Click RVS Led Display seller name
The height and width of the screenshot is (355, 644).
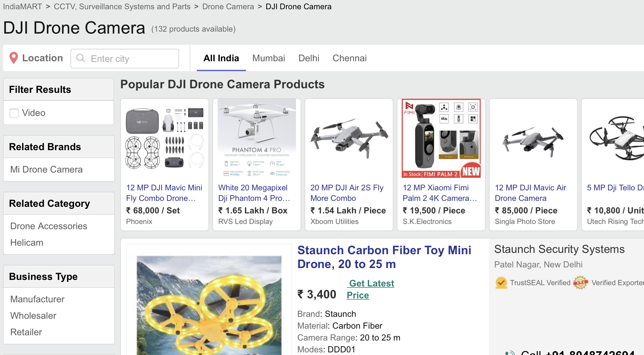(x=246, y=222)
